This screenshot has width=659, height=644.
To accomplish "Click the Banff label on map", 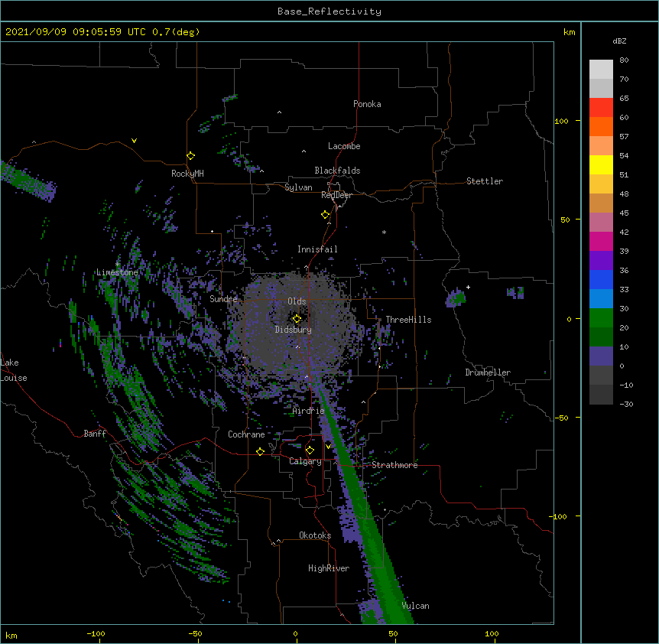I will point(95,434).
